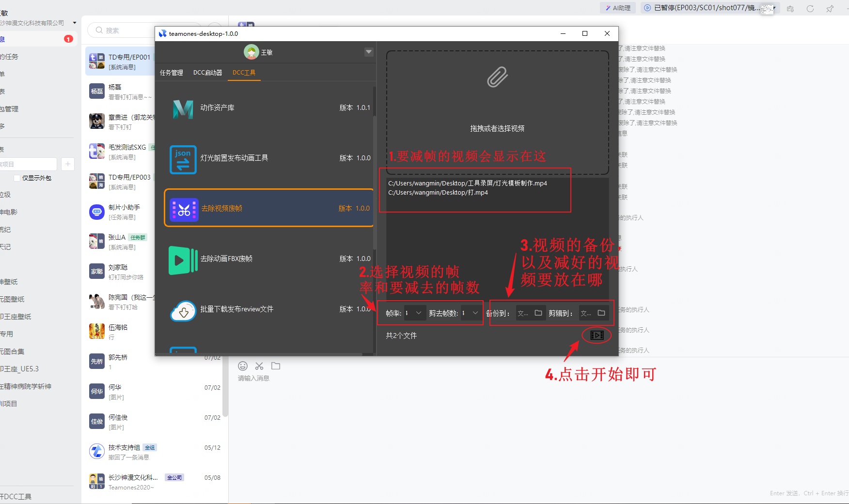Expand the user profile dropdown arrow beside 王敏
The height and width of the screenshot is (504, 849).
tap(369, 52)
